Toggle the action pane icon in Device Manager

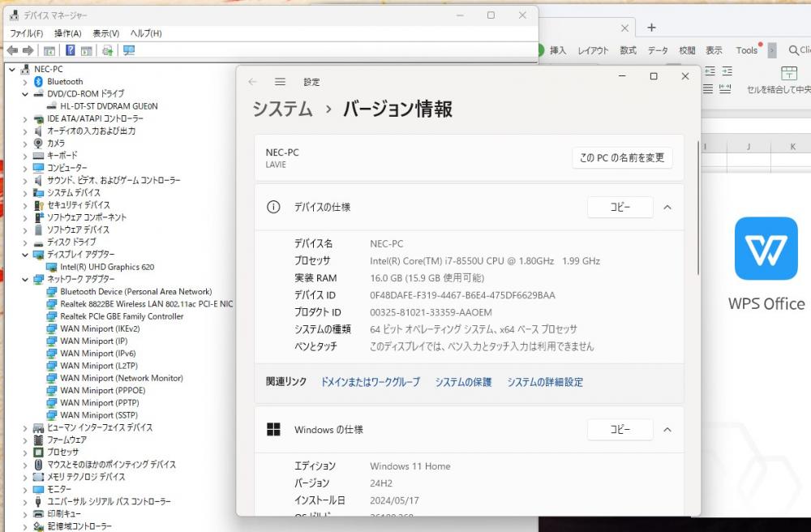coord(87,50)
